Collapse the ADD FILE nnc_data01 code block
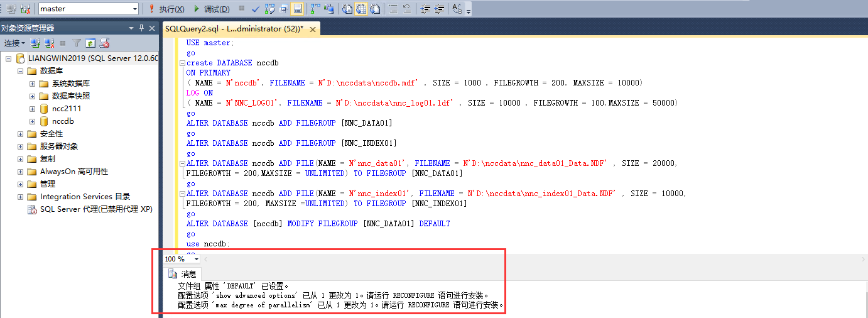868x318 pixels. [x=182, y=164]
